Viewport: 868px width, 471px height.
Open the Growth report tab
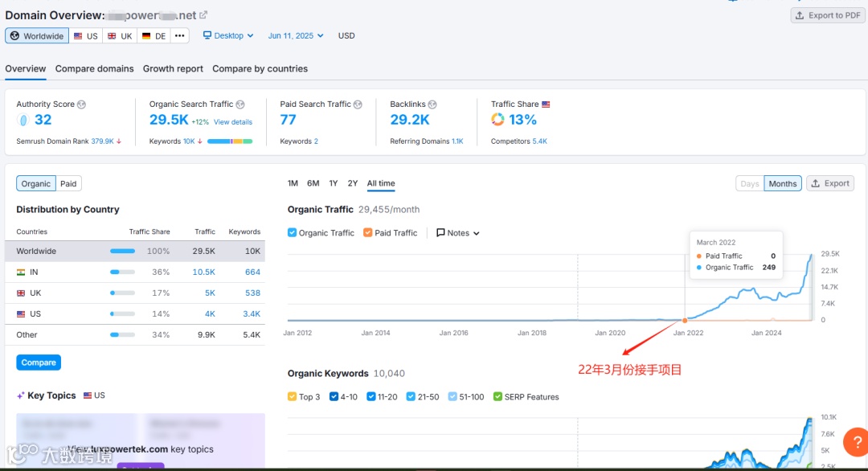tap(173, 68)
